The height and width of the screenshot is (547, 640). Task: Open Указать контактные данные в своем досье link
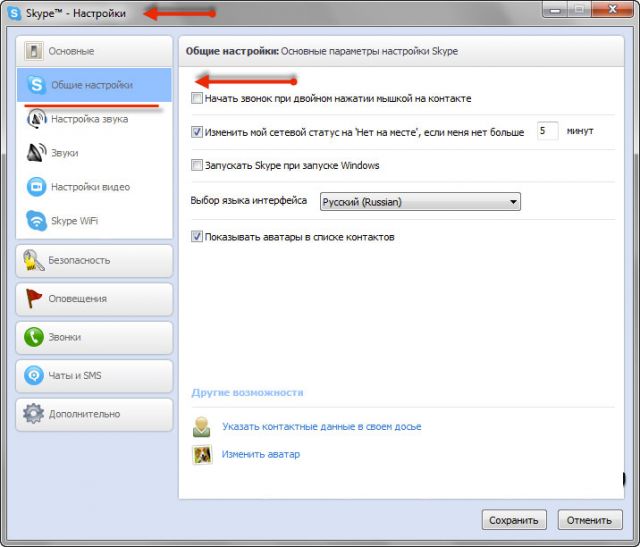point(322,427)
